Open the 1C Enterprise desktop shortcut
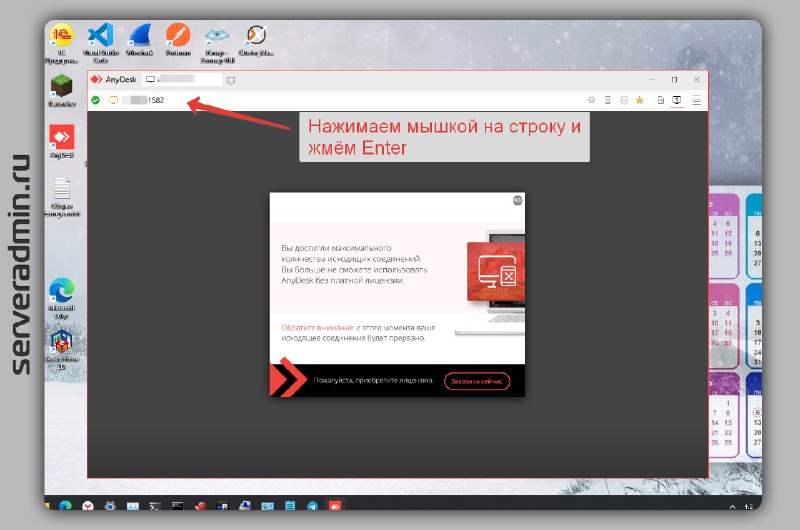800x530 pixels. (x=62, y=43)
